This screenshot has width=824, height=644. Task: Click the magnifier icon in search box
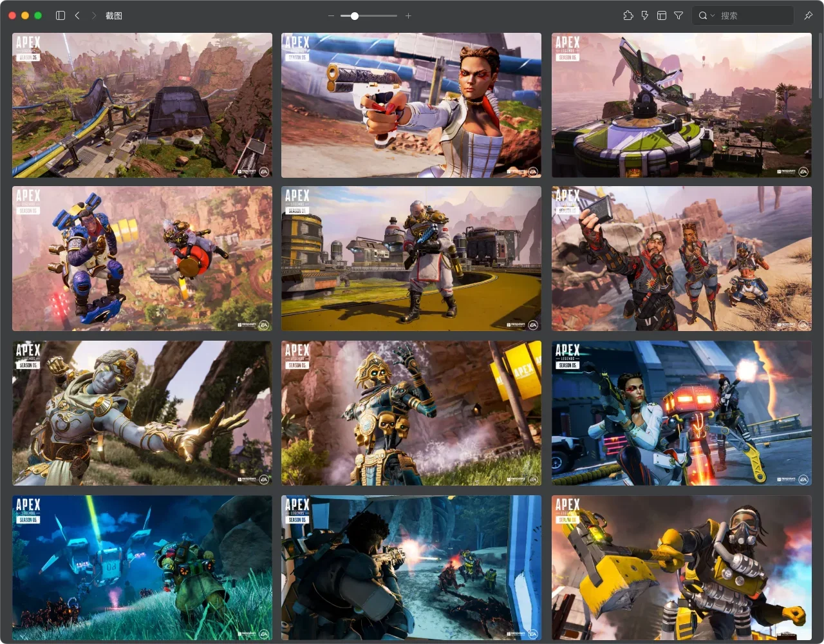click(x=702, y=15)
